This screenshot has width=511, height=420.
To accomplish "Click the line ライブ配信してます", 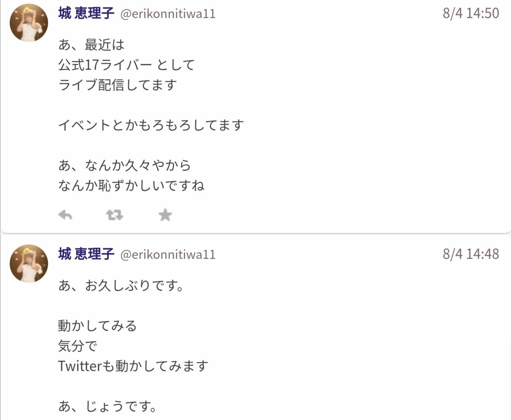I will coord(118,85).
